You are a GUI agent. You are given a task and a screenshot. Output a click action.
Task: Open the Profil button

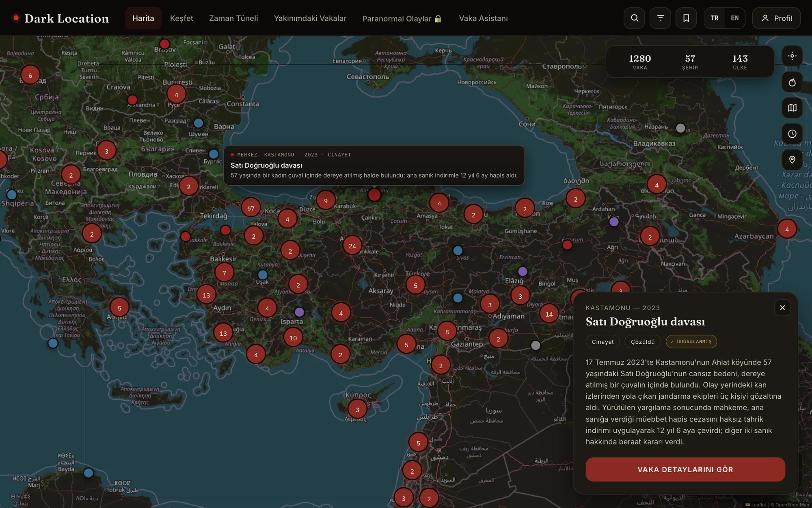coord(776,18)
